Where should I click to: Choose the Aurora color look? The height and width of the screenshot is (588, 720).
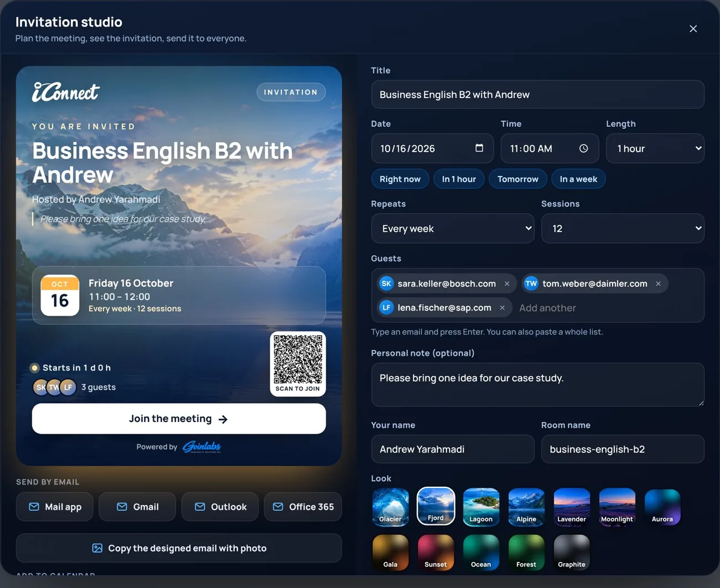(662, 507)
